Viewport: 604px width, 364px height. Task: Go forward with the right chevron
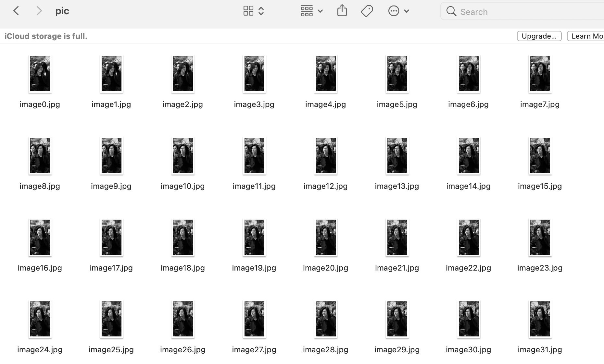click(39, 11)
